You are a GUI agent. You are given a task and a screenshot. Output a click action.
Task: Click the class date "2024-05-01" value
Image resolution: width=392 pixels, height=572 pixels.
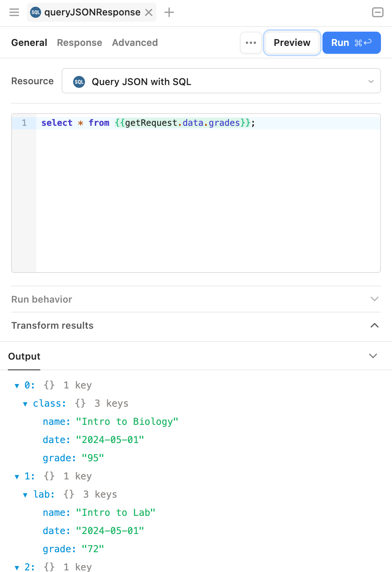pos(110,440)
